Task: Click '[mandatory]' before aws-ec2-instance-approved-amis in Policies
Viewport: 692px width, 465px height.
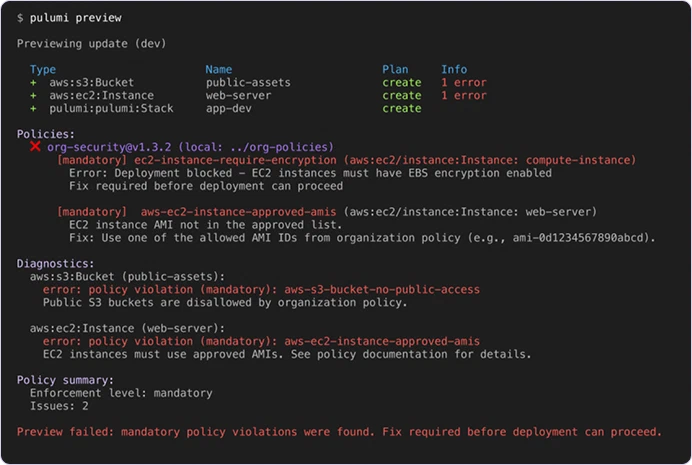Action: click(x=92, y=212)
